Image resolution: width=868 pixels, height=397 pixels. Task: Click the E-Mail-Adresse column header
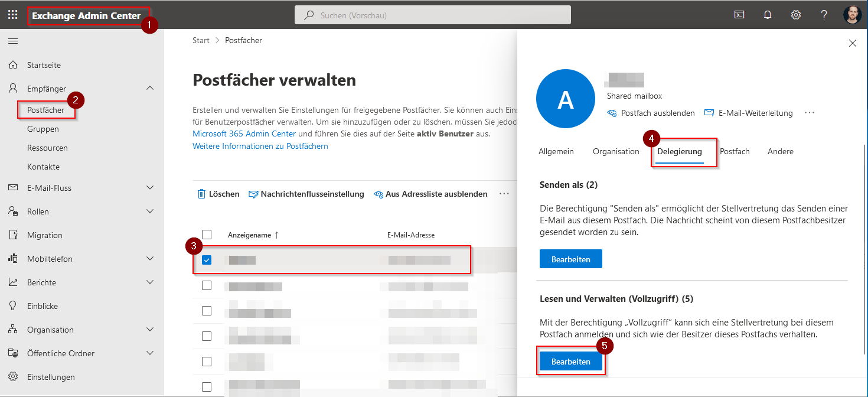tap(411, 235)
